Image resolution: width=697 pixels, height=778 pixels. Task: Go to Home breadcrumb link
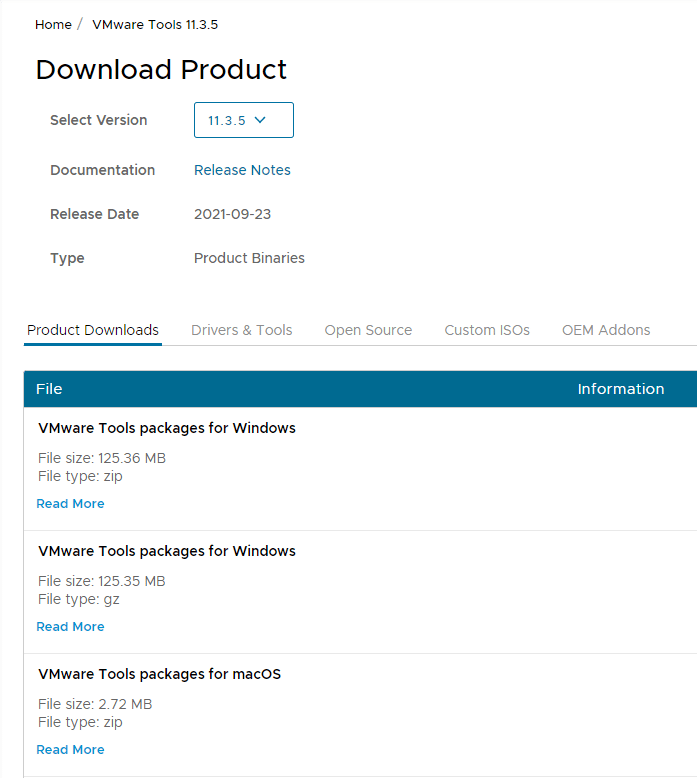(x=53, y=24)
